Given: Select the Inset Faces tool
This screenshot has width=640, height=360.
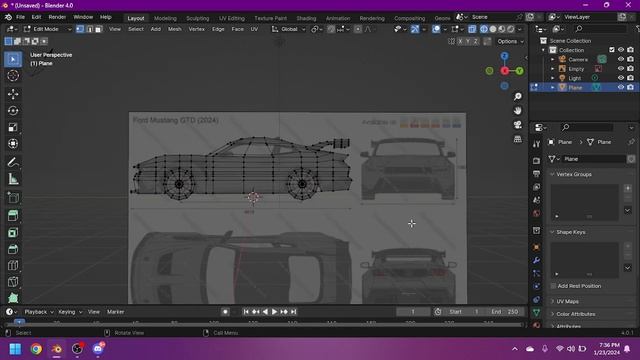Looking at the screenshot, I should (x=13, y=233).
